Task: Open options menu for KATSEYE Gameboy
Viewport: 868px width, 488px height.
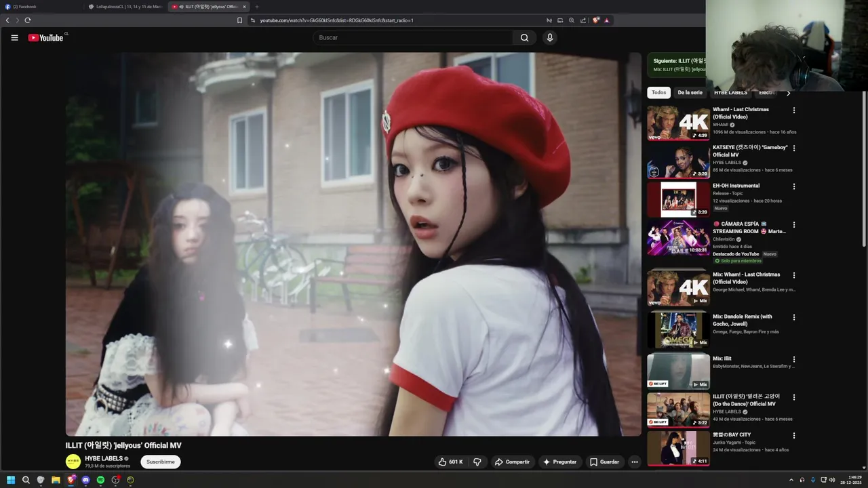Action: (794, 148)
